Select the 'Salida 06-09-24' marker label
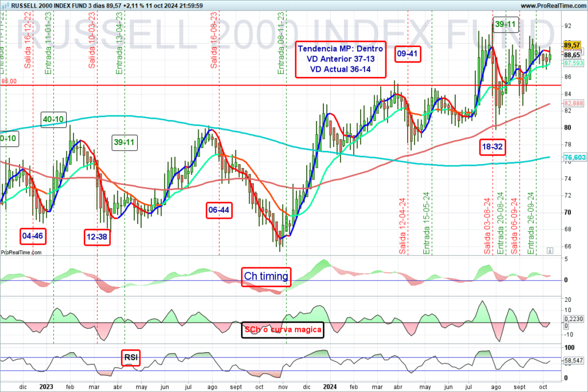588x392 pixels. [514, 226]
